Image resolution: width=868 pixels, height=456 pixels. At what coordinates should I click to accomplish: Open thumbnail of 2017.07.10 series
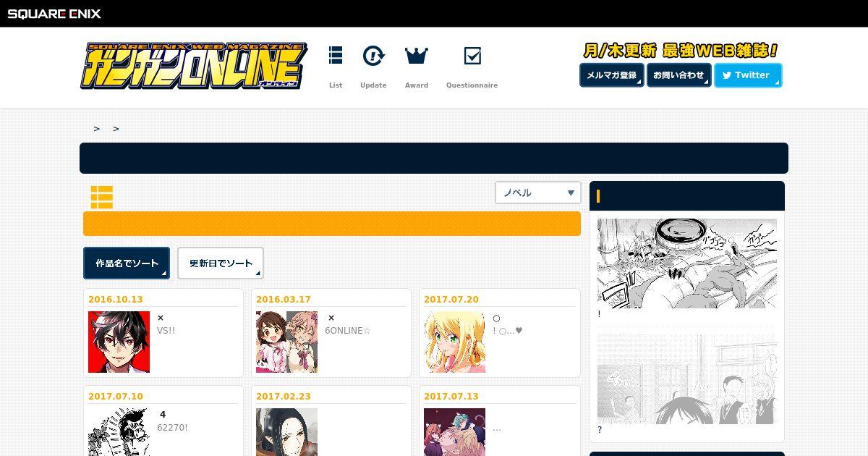pos(119,432)
